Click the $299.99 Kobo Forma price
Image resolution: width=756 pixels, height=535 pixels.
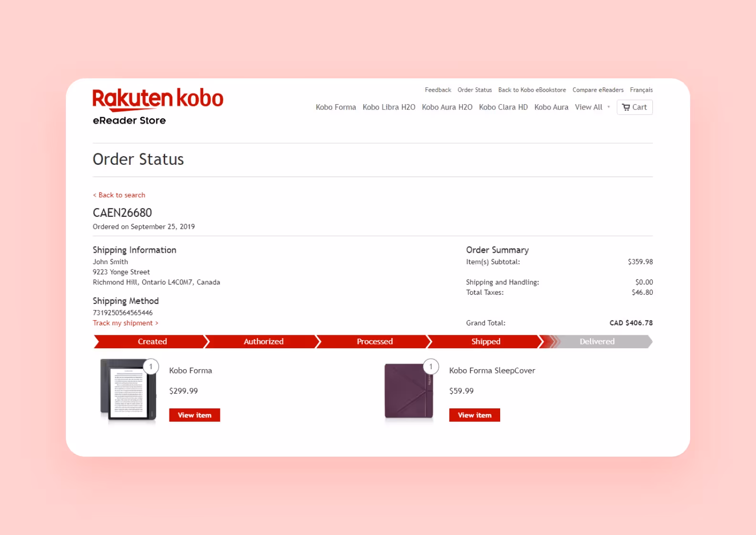pyautogui.click(x=183, y=391)
